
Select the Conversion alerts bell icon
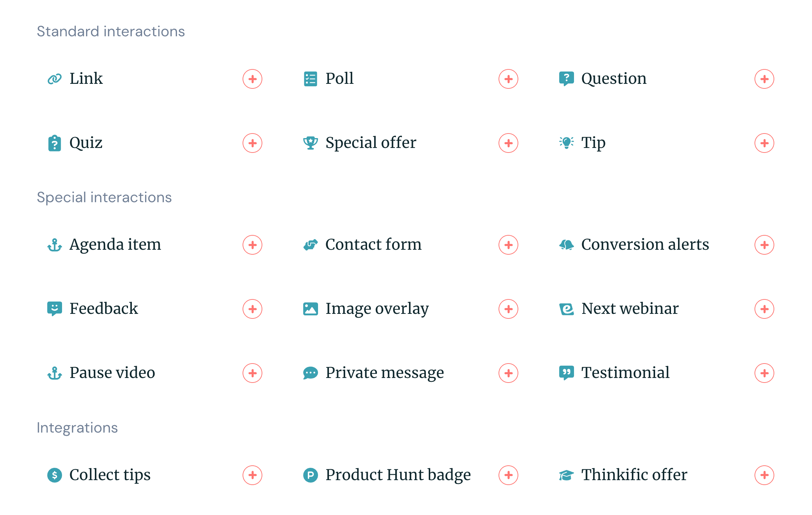pyautogui.click(x=566, y=244)
